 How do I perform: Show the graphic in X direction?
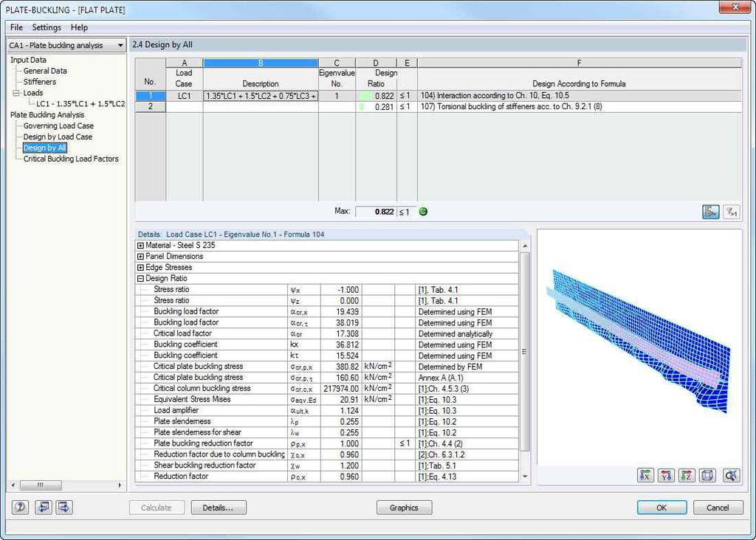pos(645,475)
